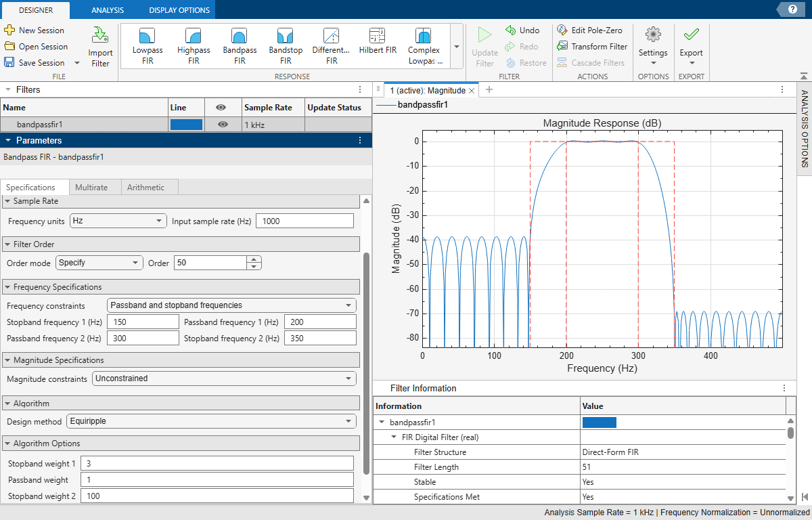Open the Frequency units dropdown

click(118, 221)
